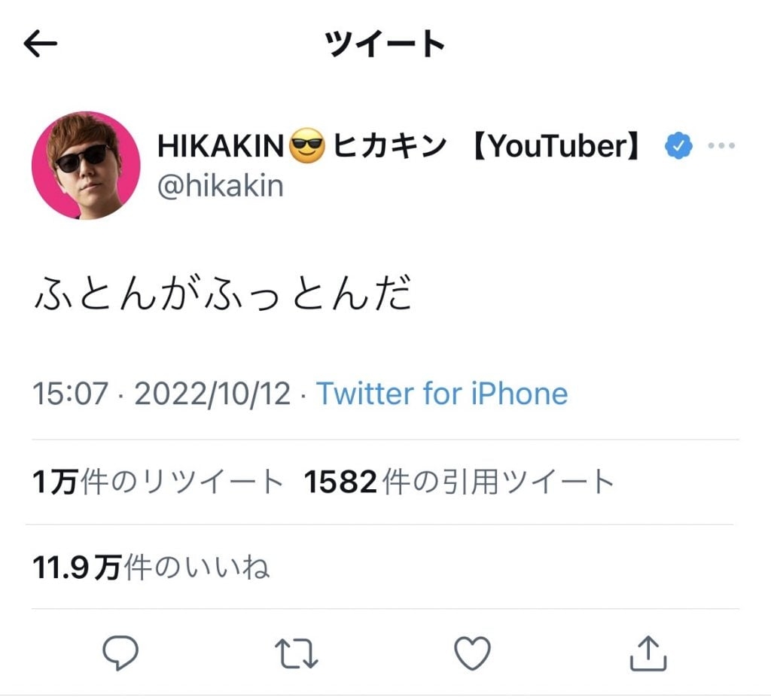Screen dimensions: 771x700
Task: Open the Twitter for iPhone link
Action: pyautogui.click(x=442, y=394)
